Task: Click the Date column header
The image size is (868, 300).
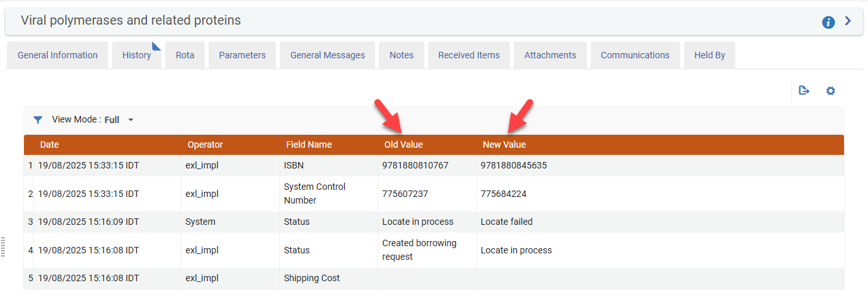Action: [49, 144]
